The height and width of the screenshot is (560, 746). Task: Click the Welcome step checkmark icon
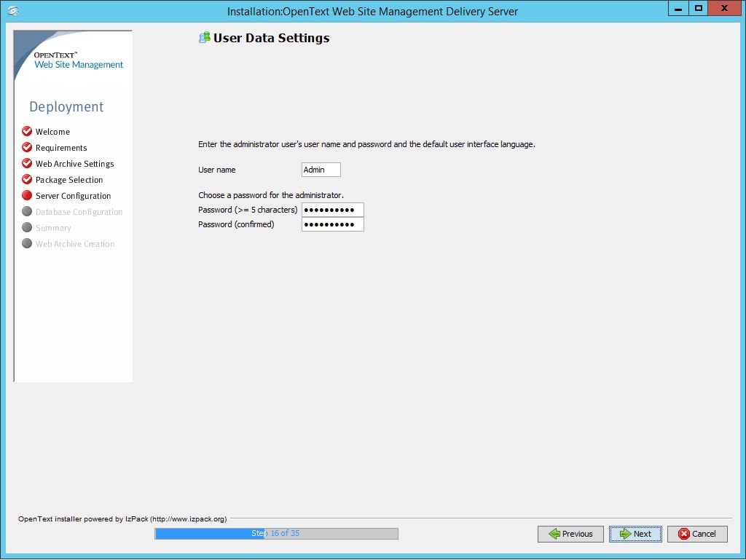click(27, 131)
